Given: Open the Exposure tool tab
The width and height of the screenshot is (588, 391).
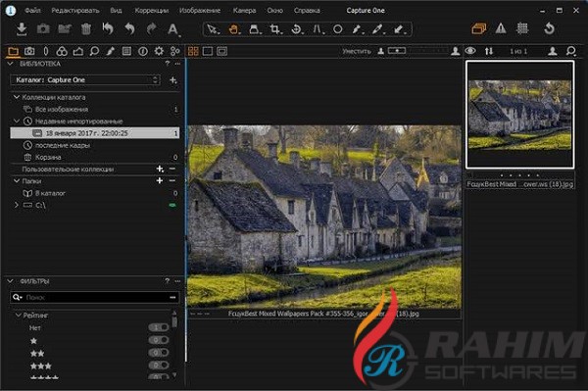Looking at the screenshot, I should click(78, 51).
